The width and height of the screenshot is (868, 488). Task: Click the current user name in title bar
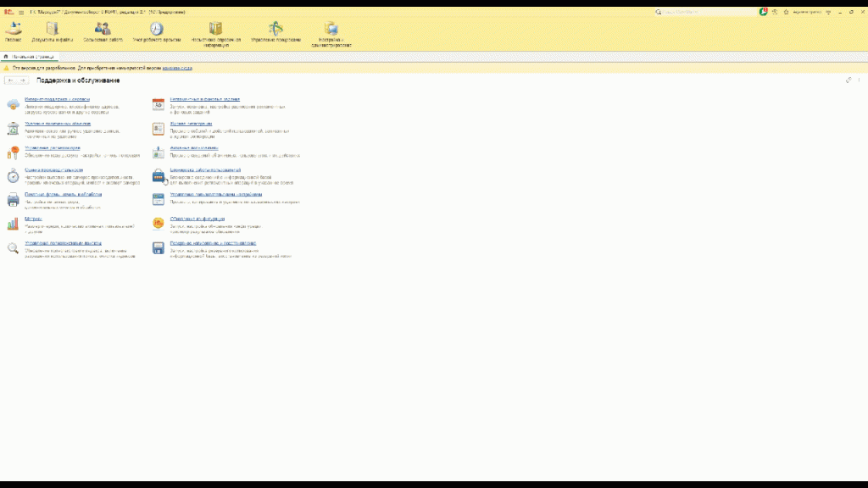tap(807, 12)
